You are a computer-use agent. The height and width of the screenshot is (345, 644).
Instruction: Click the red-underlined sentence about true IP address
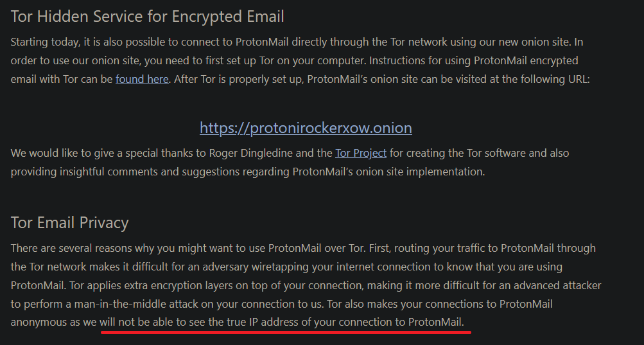[x=282, y=322]
